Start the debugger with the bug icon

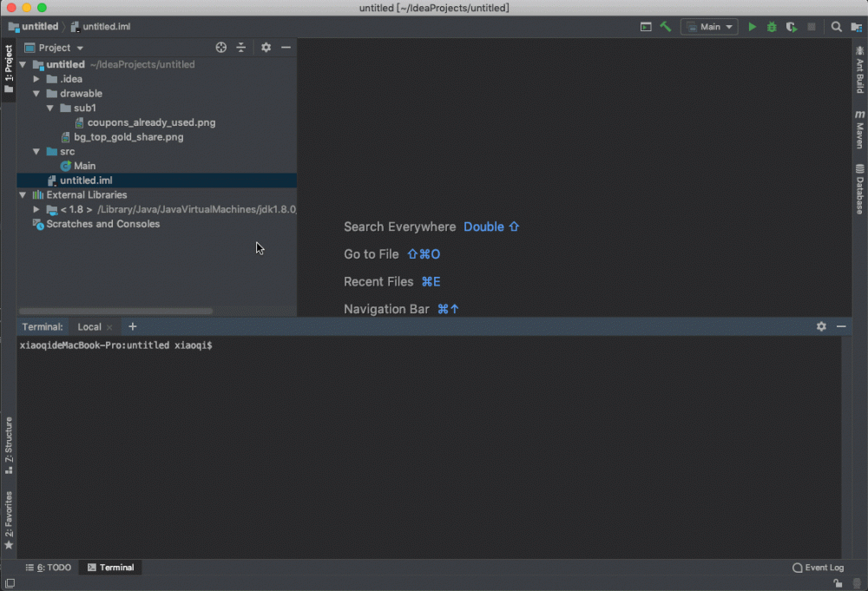771,27
